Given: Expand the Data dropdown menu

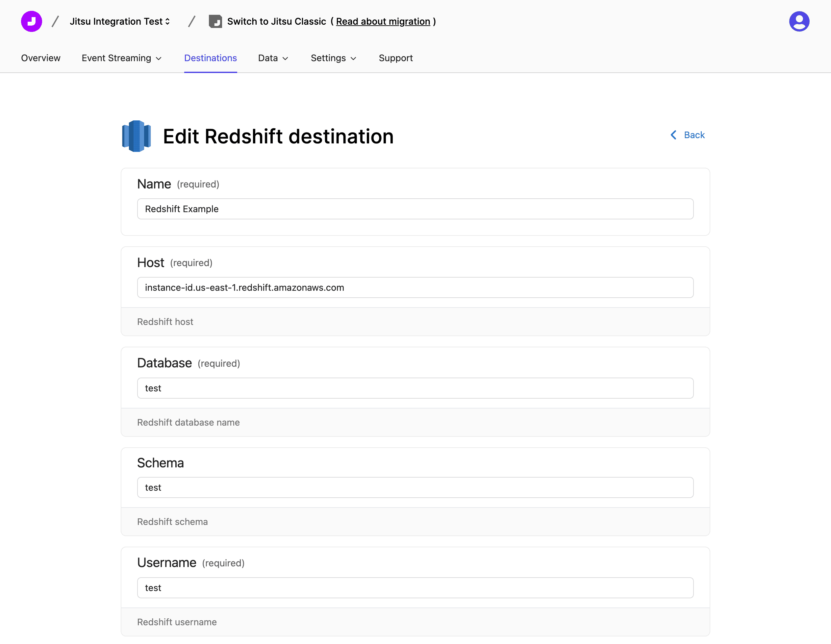Looking at the screenshot, I should pyautogui.click(x=273, y=58).
